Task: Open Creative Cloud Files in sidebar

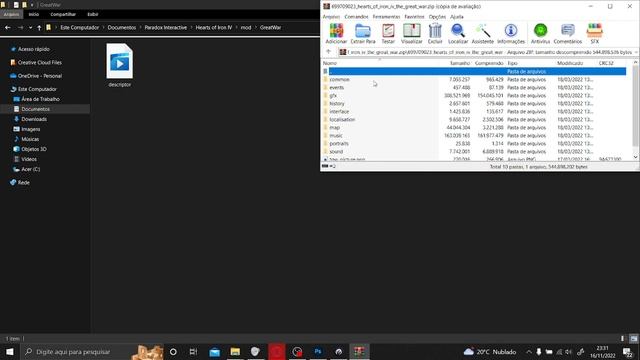Action: click(40, 62)
